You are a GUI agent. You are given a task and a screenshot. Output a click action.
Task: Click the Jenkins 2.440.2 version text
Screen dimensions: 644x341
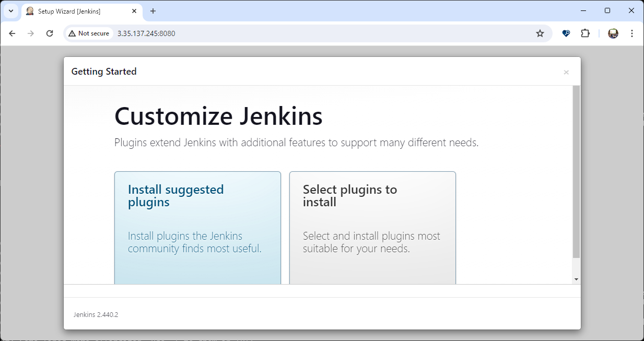[x=96, y=314]
